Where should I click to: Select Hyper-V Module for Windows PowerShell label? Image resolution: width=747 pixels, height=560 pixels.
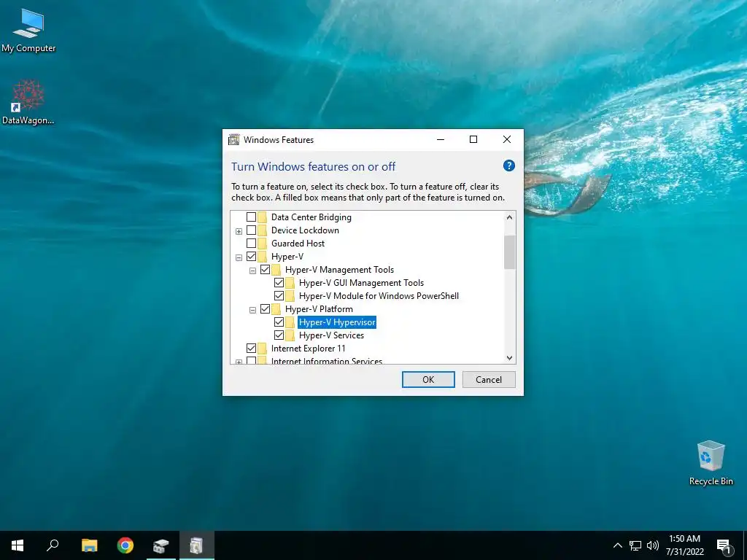pyautogui.click(x=379, y=296)
